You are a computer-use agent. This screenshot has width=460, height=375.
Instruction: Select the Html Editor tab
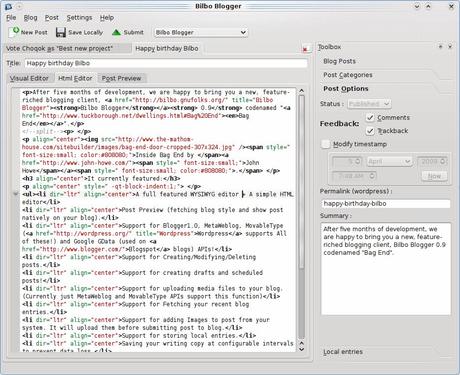tap(75, 78)
